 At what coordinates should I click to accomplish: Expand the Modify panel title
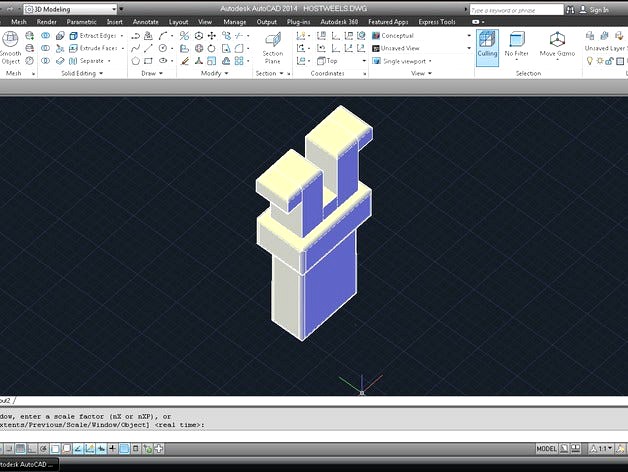(214, 73)
